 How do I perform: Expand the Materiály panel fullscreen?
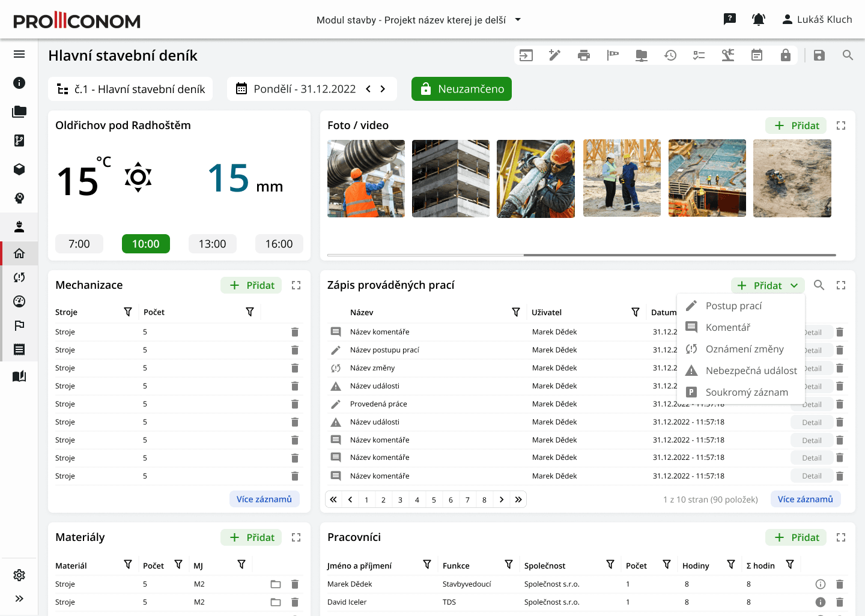(296, 537)
